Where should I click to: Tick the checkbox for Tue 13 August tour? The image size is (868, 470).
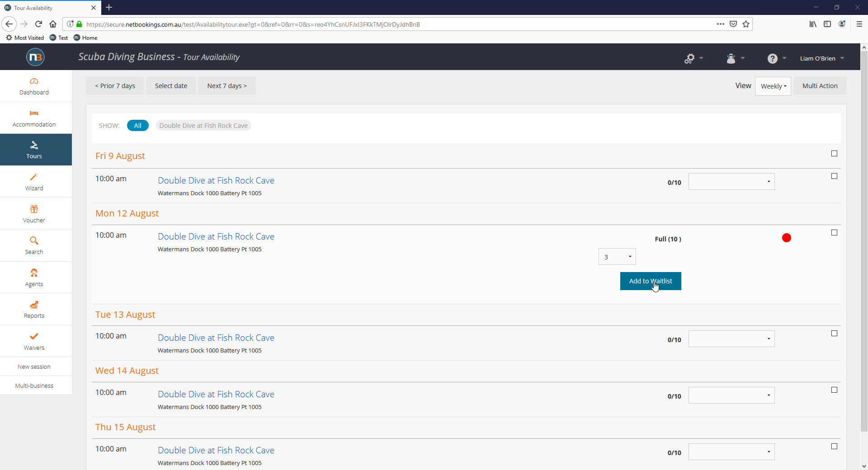835,334
